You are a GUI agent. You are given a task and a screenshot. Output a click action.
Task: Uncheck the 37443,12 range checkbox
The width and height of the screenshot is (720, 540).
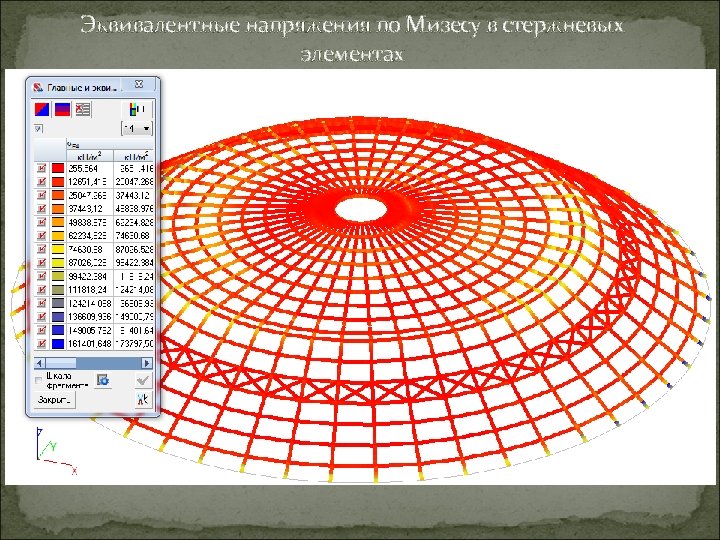pyautogui.click(x=41, y=209)
